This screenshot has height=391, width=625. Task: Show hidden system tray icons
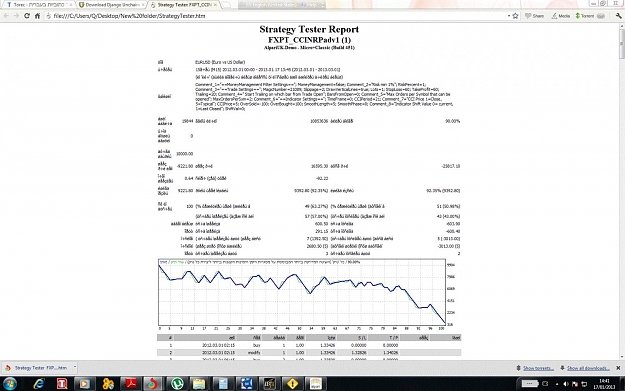tap(556, 384)
